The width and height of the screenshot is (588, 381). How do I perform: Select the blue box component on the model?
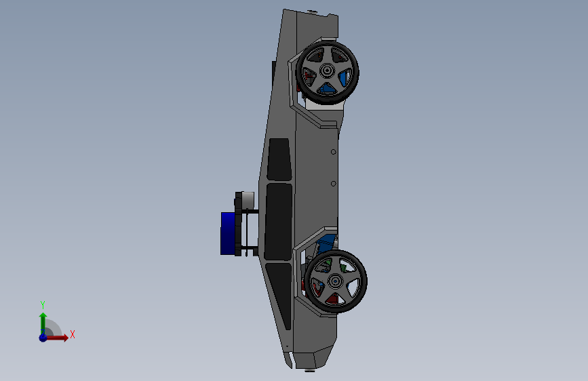229,234
